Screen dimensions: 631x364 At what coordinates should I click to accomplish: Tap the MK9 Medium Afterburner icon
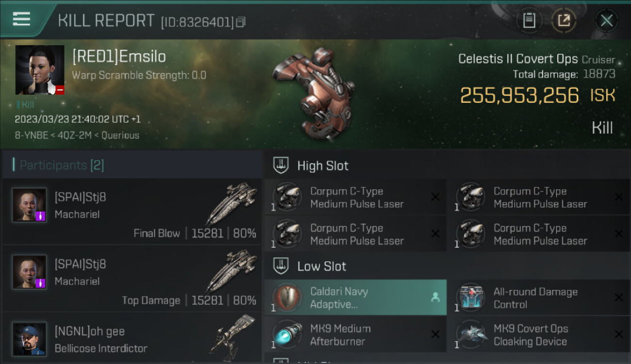coord(287,334)
